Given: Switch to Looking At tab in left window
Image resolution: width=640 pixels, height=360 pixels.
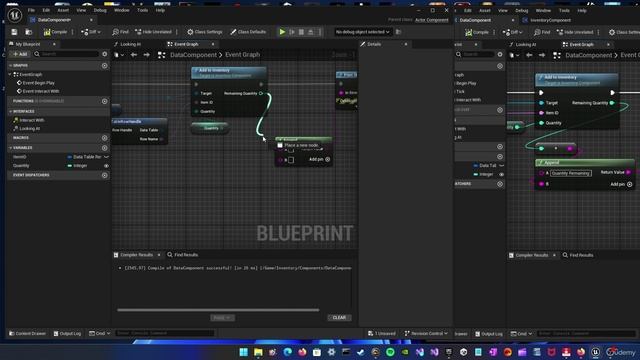Looking at the screenshot, I should (x=131, y=44).
